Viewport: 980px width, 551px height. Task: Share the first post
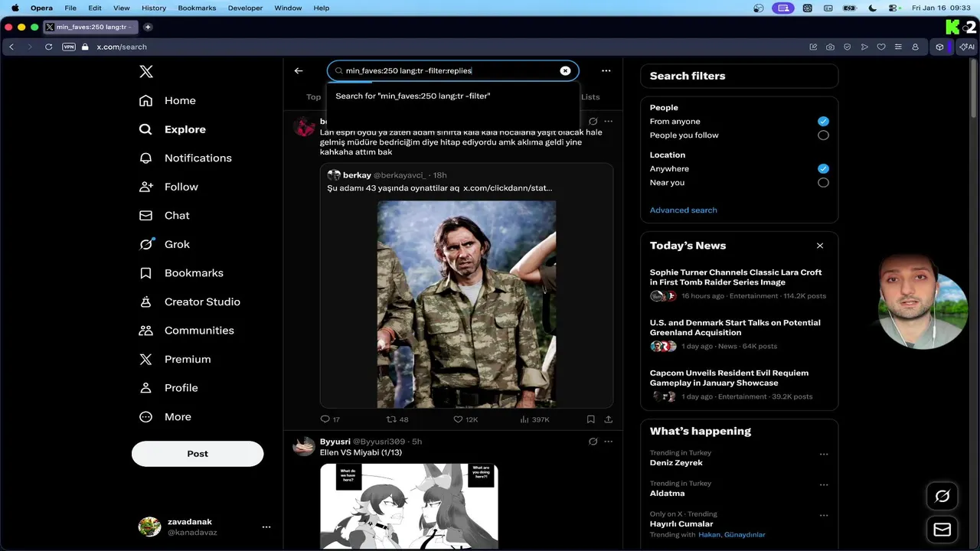(x=609, y=419)
